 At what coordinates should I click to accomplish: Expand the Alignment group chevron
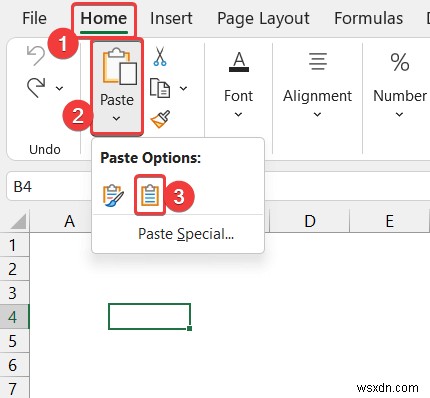pyautogui.click(x=317, y=115)
